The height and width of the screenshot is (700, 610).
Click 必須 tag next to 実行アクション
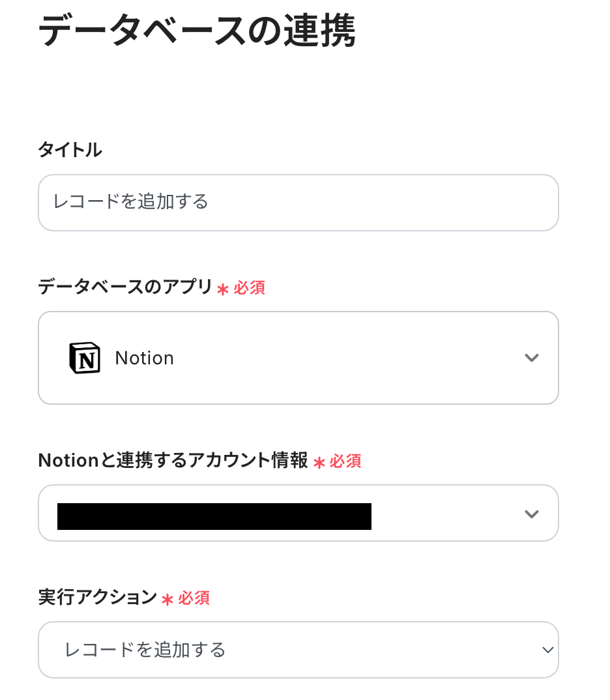pos(194,598)
